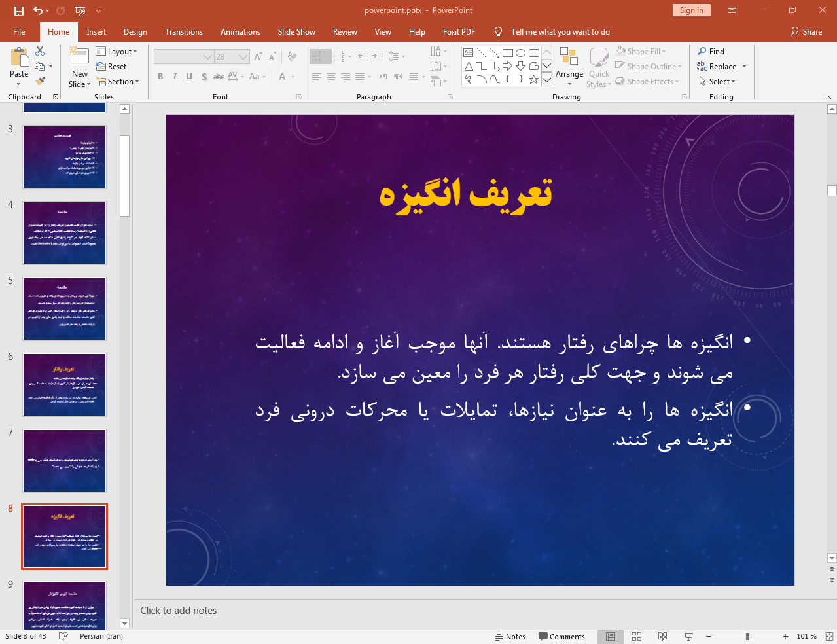837x644 pixels.
Task: Open the Notes pane from status bar
Action: pyautogui.click(x=510, y=637)
